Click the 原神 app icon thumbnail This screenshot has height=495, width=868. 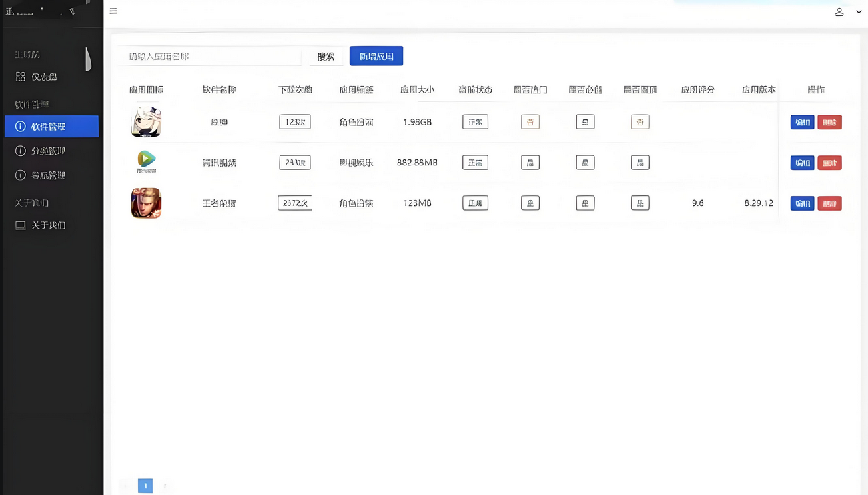coord(146,122)
